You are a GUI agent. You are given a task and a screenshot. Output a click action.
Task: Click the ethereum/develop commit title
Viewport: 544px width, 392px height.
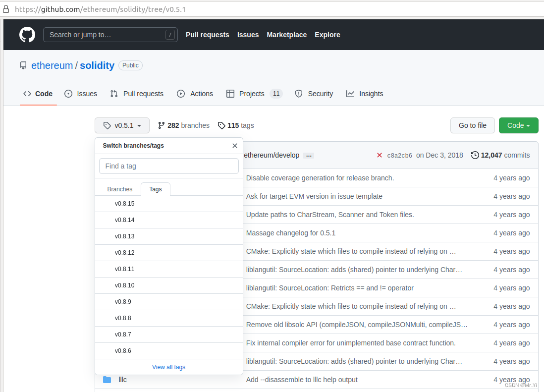[x=272, y=156]
